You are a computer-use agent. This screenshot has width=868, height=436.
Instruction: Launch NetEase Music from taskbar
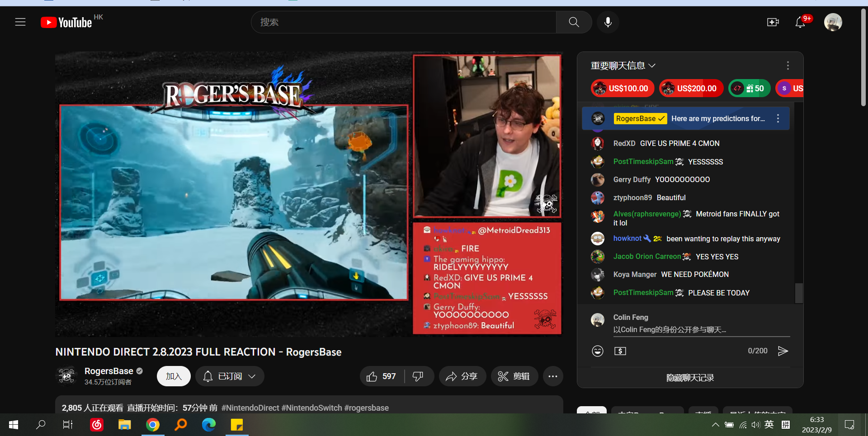[97, 425]
